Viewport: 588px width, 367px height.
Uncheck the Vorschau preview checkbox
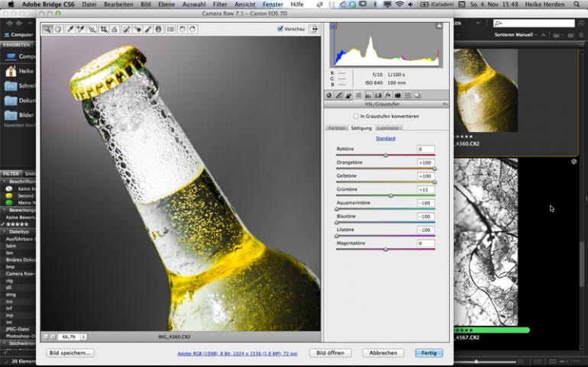point(280,29)
